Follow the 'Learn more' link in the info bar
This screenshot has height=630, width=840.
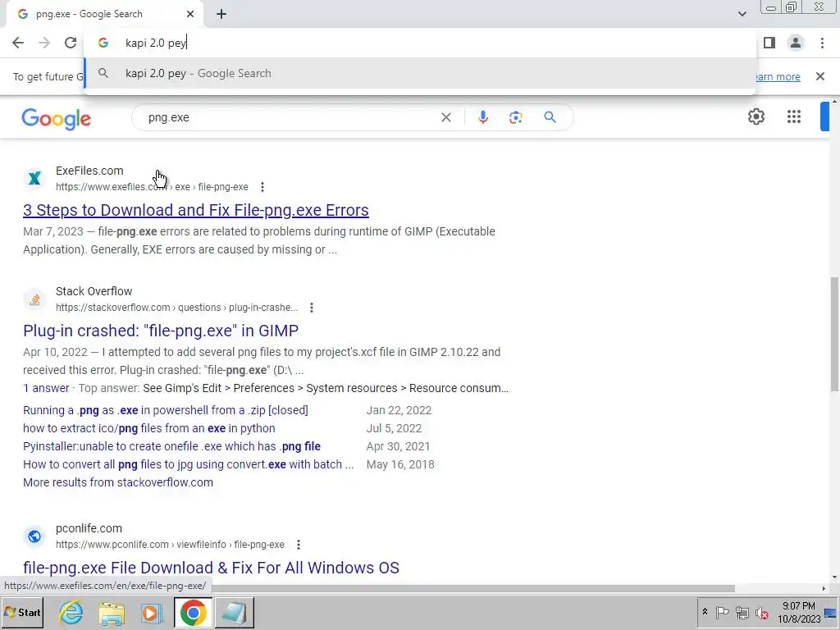tap(778, 76)
